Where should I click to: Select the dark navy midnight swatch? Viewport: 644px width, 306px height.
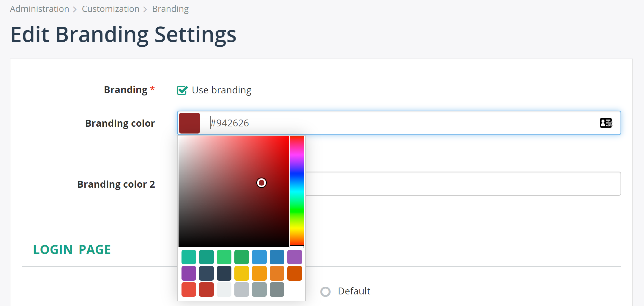(224, 273)
